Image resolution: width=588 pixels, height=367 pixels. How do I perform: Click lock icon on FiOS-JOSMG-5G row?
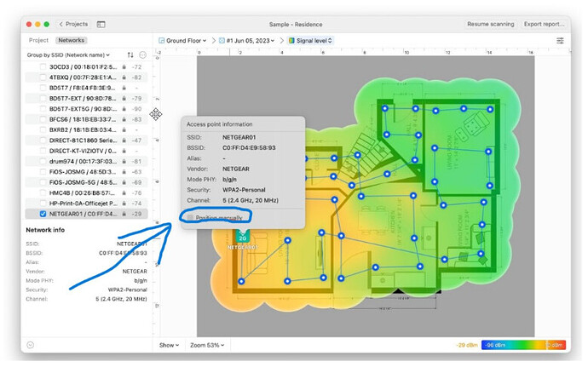[124, 182]
